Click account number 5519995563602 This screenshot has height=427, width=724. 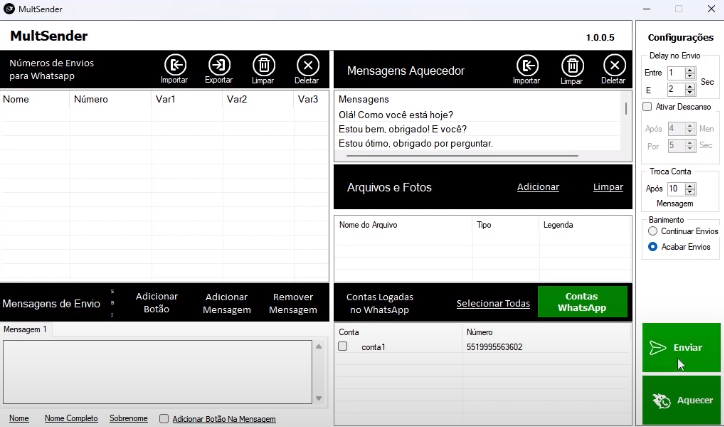pyautogui.click(x=494, y=347)
